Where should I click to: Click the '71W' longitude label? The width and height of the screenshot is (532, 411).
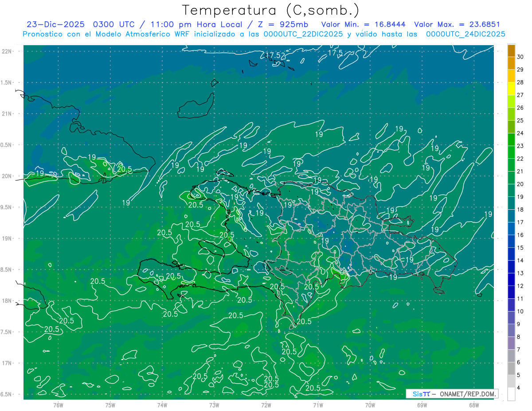[318, 405]
